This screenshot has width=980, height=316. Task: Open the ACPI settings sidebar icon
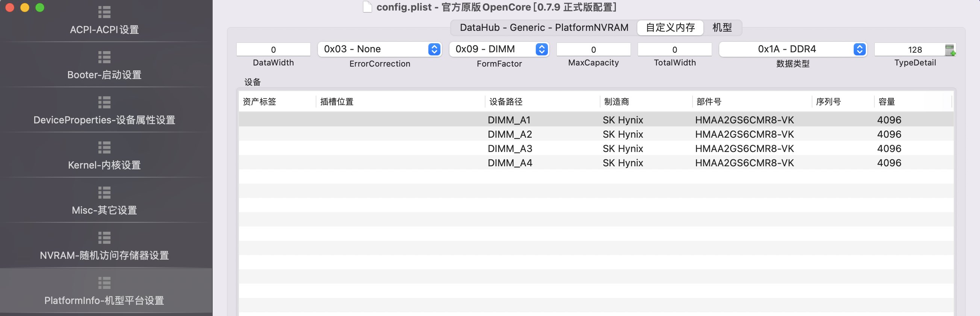[x=104, y=12]
